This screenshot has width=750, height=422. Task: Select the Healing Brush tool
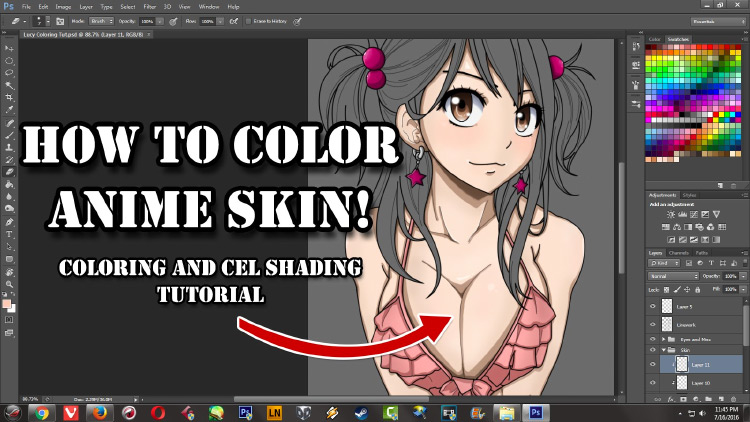[9, 123]
